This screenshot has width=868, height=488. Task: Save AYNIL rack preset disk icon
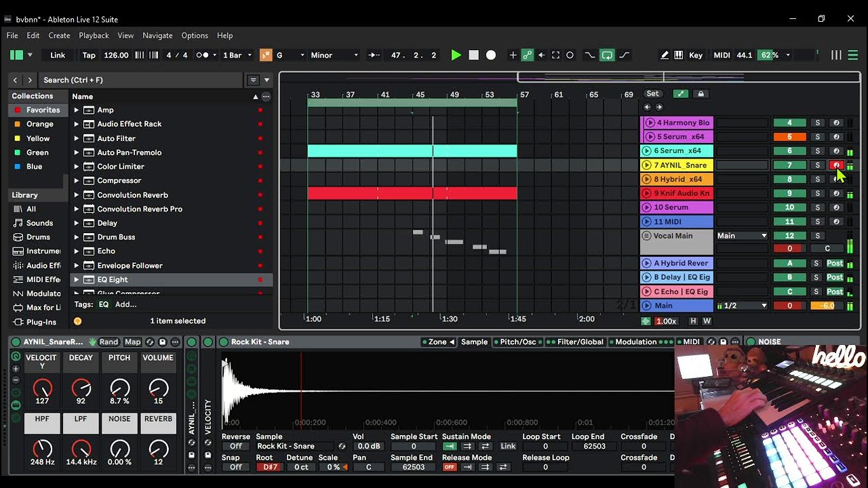pyautogui.click(x=162, y=342)
